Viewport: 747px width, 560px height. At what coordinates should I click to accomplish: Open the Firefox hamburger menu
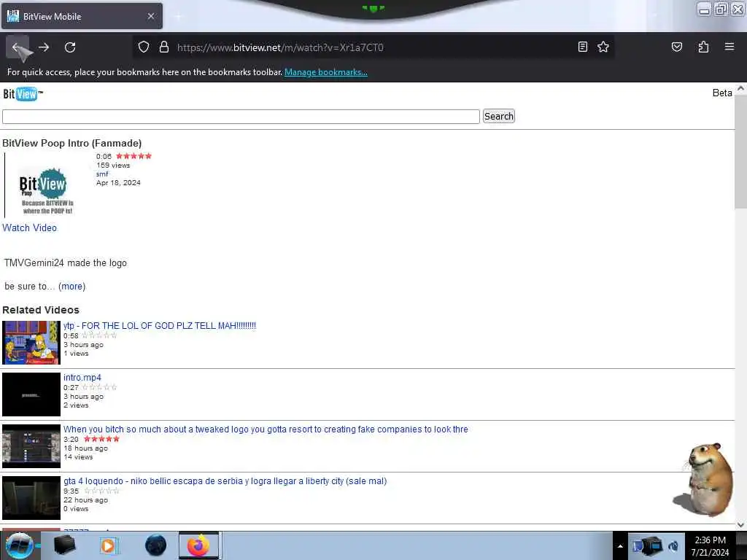729,47
